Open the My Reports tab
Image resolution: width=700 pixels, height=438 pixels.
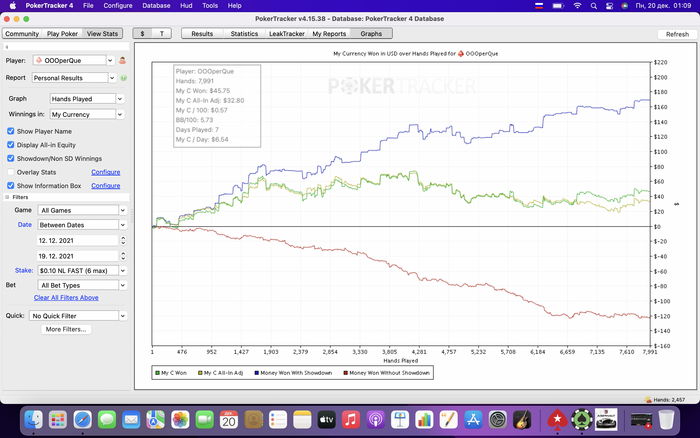coord(329,33)
